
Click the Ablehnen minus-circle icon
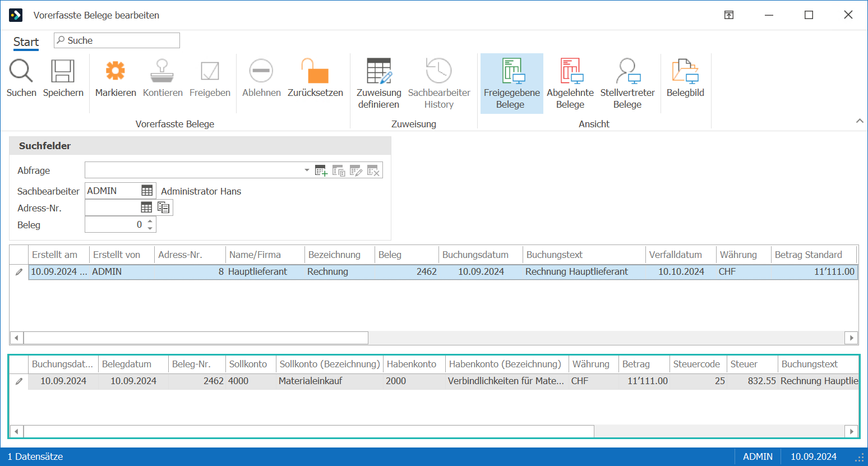[x=261, y=71]
